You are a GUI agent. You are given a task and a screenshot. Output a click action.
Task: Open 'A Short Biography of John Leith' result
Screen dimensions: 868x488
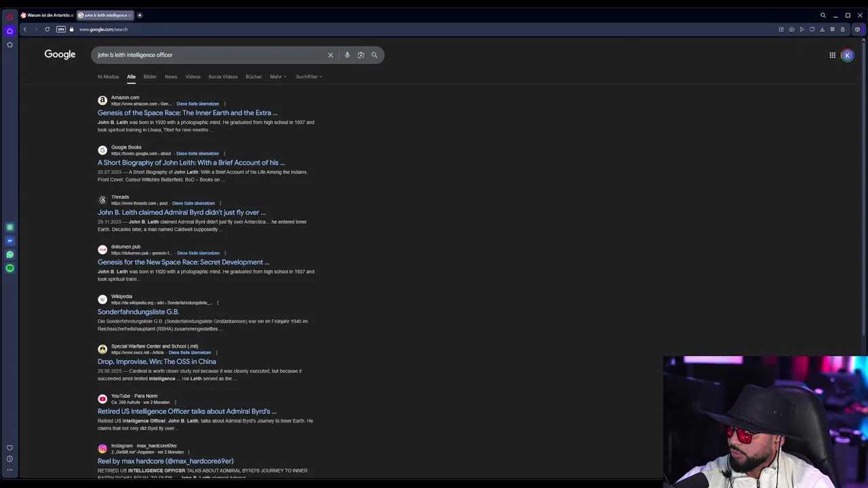tap(191, 163)
